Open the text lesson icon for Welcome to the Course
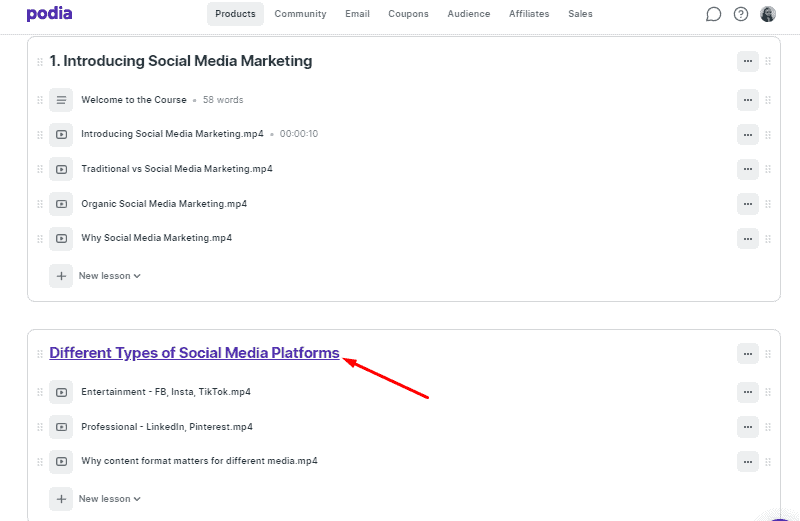The height and width of the screenshot is (521, 800). pos(61,100)
